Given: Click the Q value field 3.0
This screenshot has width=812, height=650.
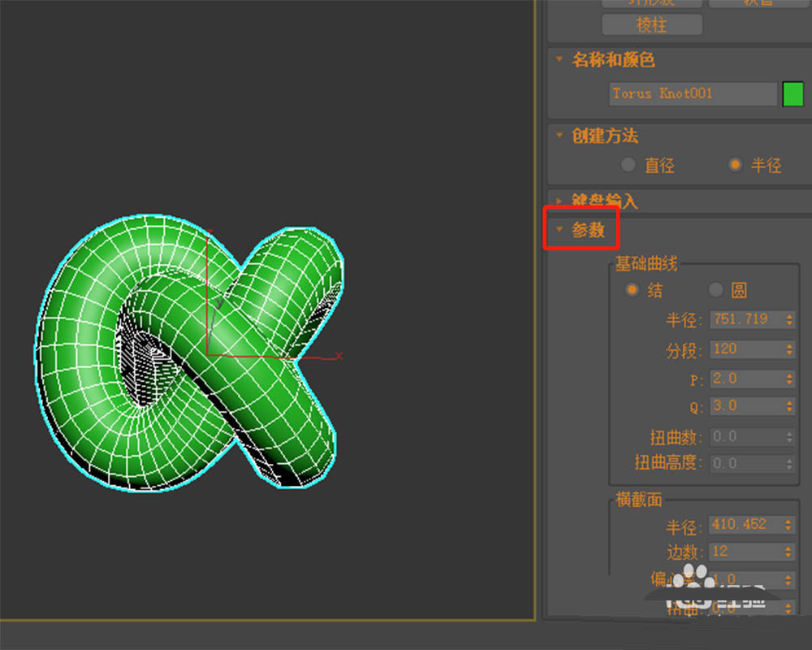Looking at the screenshot, I should tap(747, 406).
